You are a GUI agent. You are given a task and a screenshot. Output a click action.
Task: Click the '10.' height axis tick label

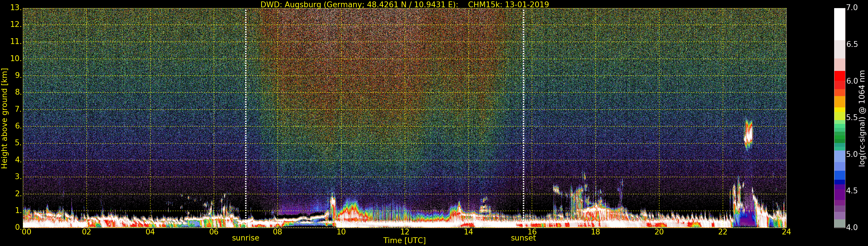[x=16, y=58]
